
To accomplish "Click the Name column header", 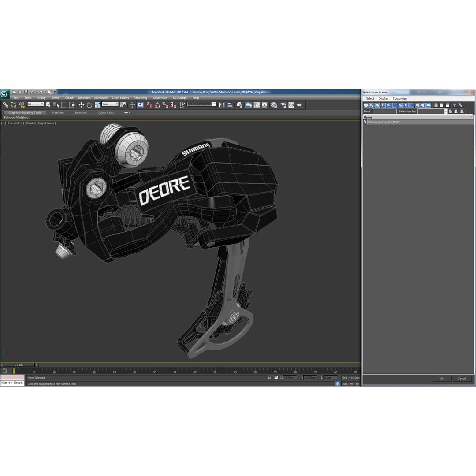I will pos(418,117).
